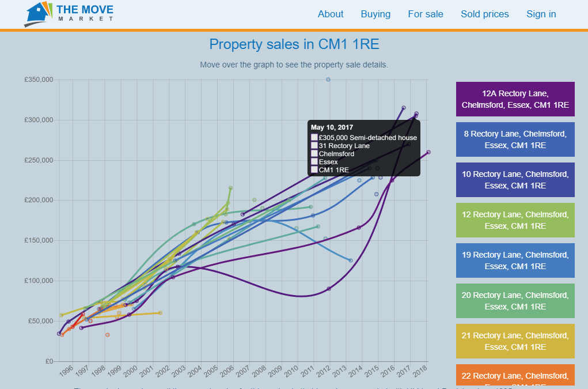
Task: Select 19 Rectory Lane property button
Action: (x=515, y=260)
